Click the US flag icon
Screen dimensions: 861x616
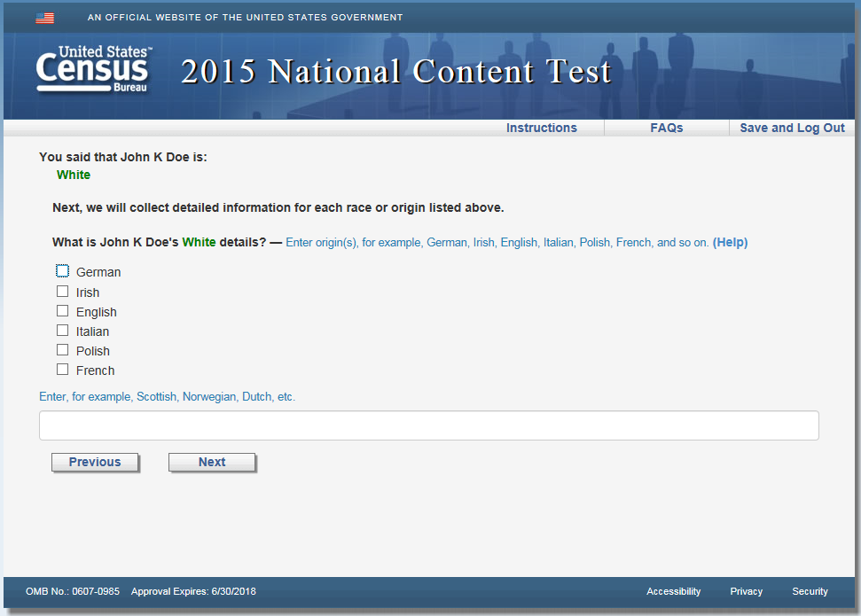(x=44, y=18)
